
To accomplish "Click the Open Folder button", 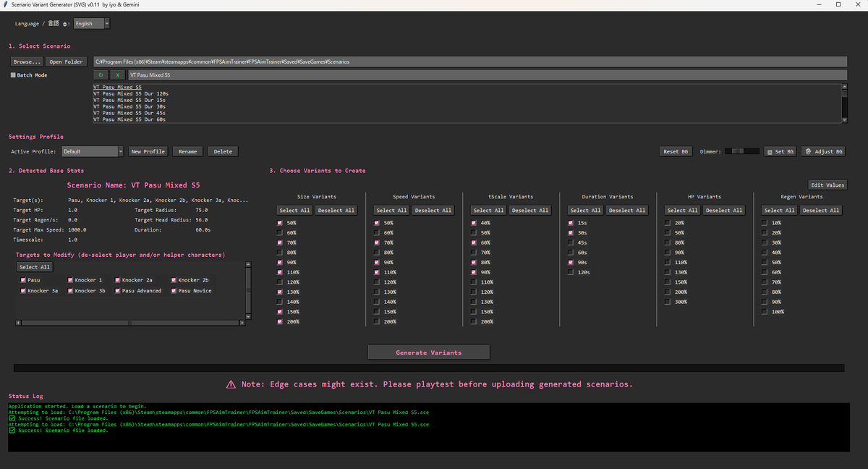I will pos(66,62).
